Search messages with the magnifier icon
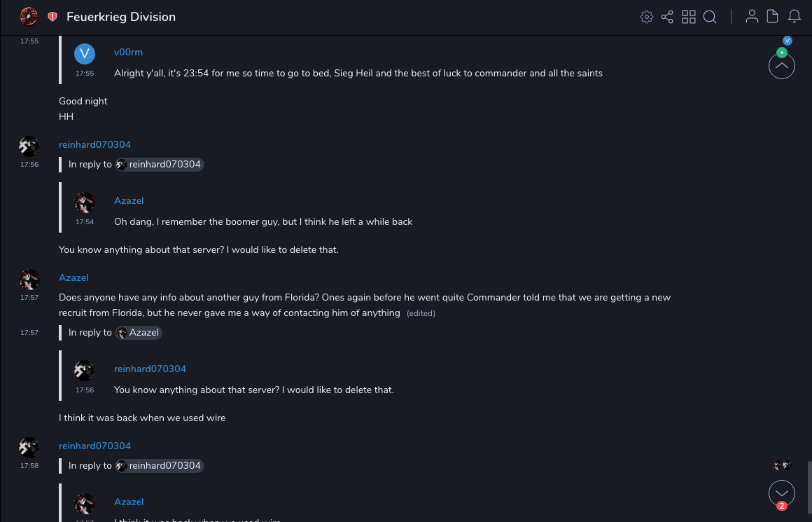This screenshot has width=812, height=522. click(710, 17)
